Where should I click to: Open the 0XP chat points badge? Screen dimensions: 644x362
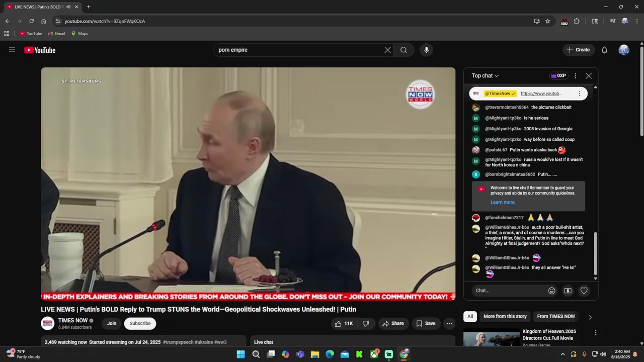(558, 76)
